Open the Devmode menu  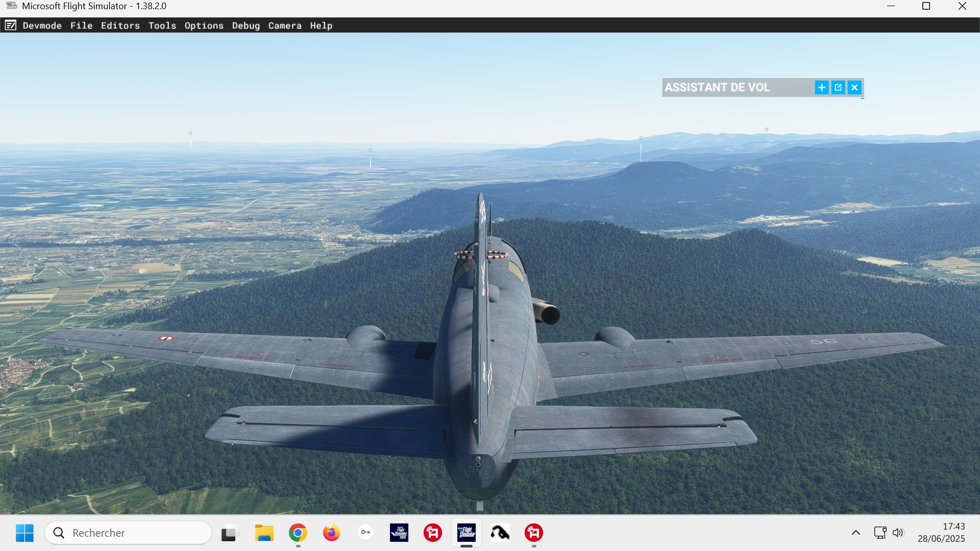click(x=42, y=26)
